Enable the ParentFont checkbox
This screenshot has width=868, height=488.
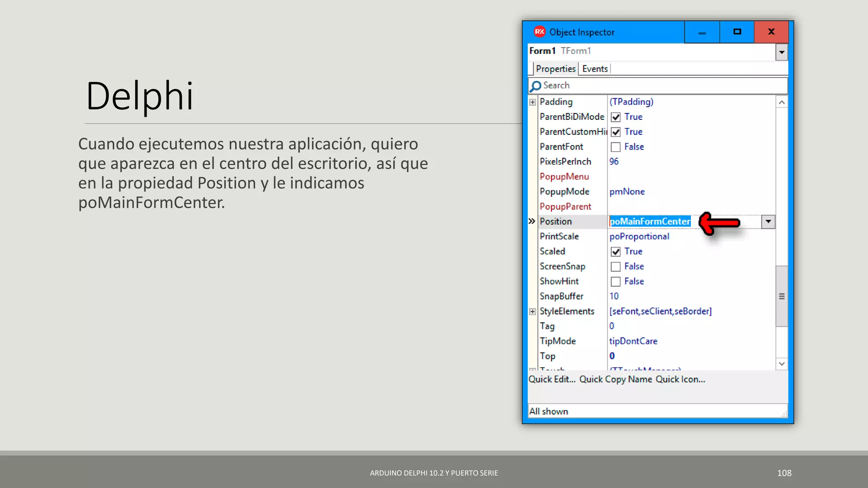pos(616,147)
